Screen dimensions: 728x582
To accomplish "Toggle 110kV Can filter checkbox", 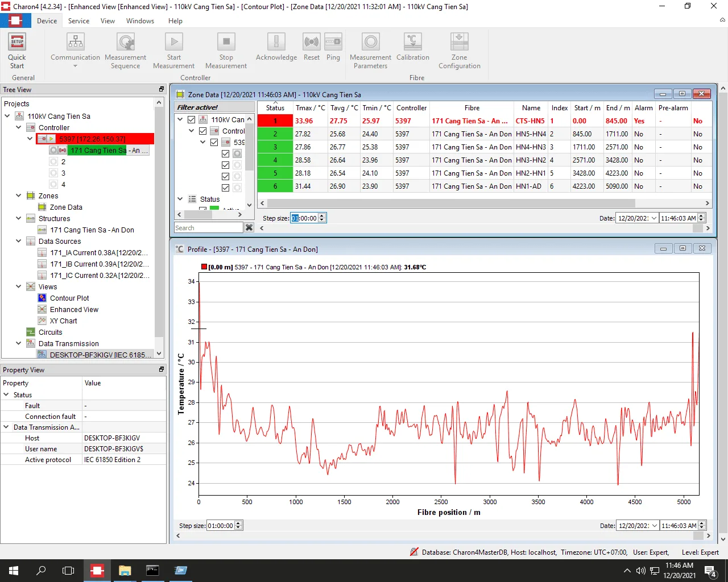I will (x=192, y=119).
